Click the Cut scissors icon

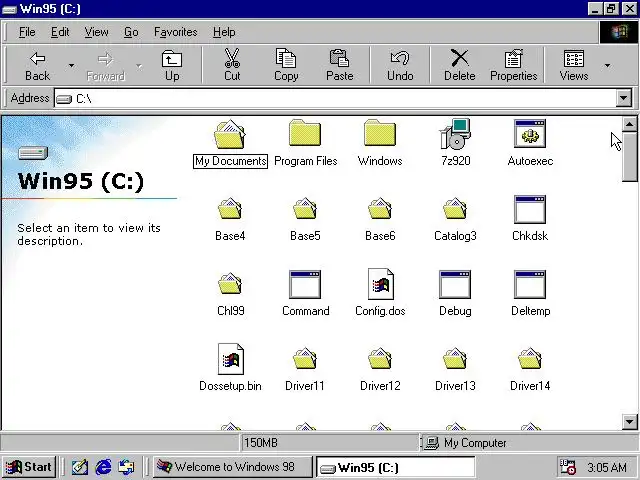(232, 58)
